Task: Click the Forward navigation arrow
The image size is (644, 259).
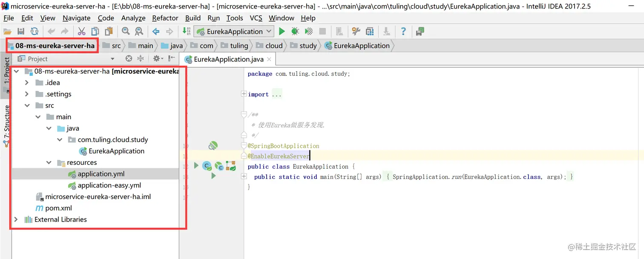Action: coord(170,31)
